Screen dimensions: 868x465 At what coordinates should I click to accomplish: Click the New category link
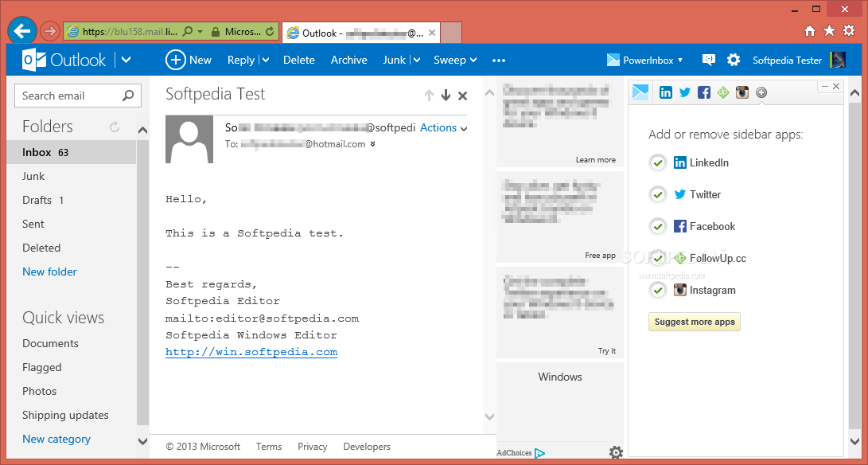56,439
